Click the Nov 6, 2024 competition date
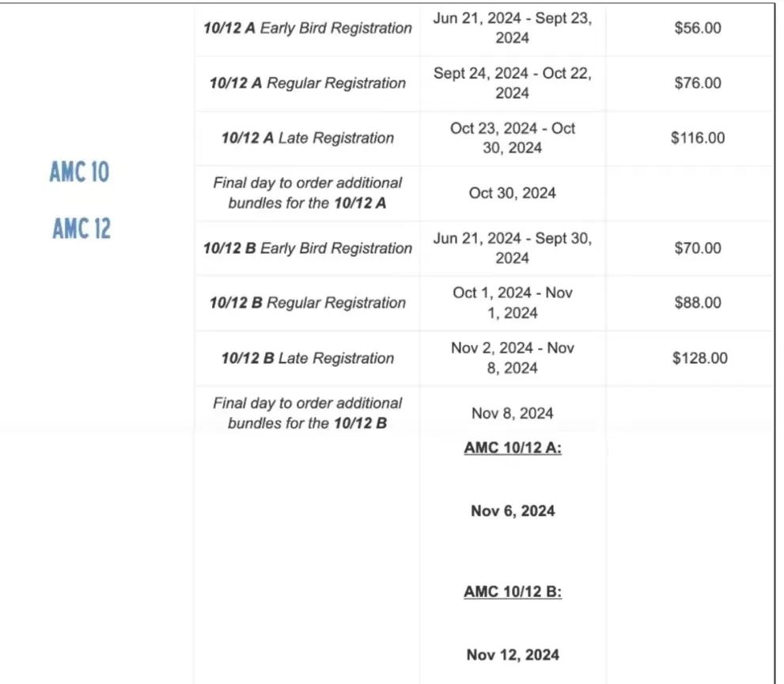The image size is (784, 684). coord(513,511)
